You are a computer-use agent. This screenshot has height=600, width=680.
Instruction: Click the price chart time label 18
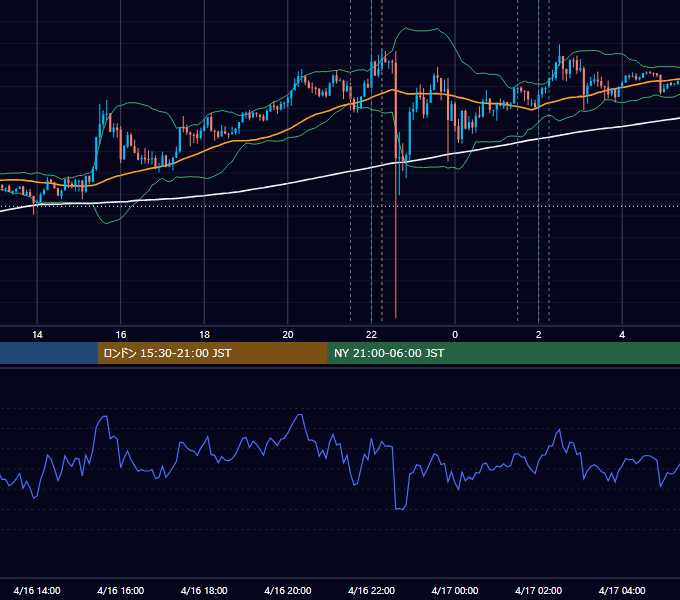pyautogui.click(x=204, y=335)
